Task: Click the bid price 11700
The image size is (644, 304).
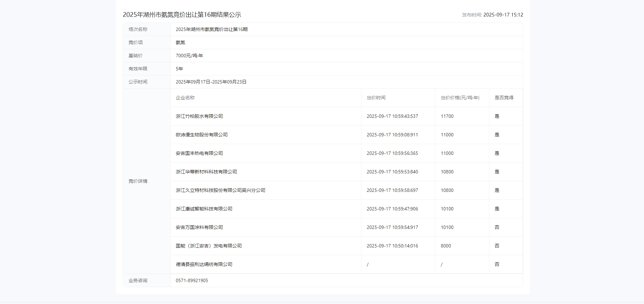Action: (x=447, y=116)
